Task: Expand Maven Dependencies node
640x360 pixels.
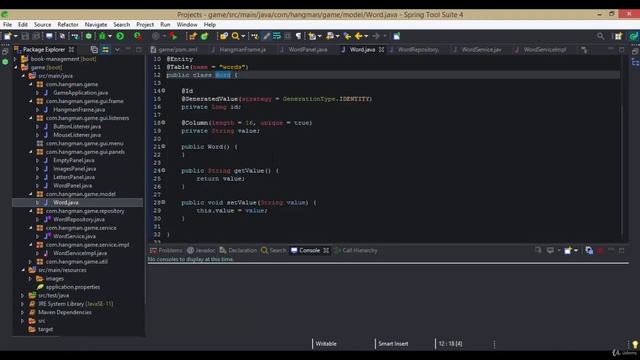Action: [23, 312]
